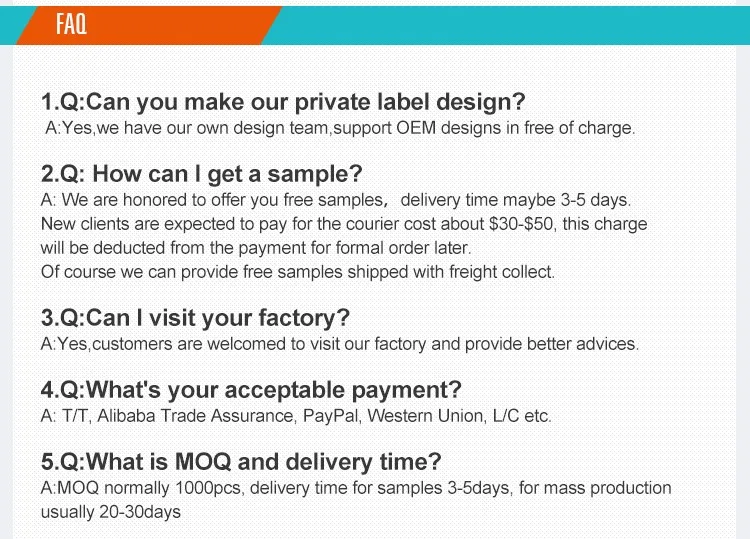Select question 1 about private label design
Screen dimensions: 750x539
[283, 102]
